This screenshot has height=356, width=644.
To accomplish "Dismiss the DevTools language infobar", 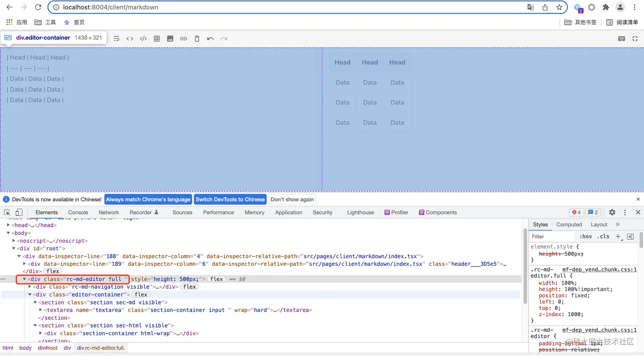I will pos(638,199).
